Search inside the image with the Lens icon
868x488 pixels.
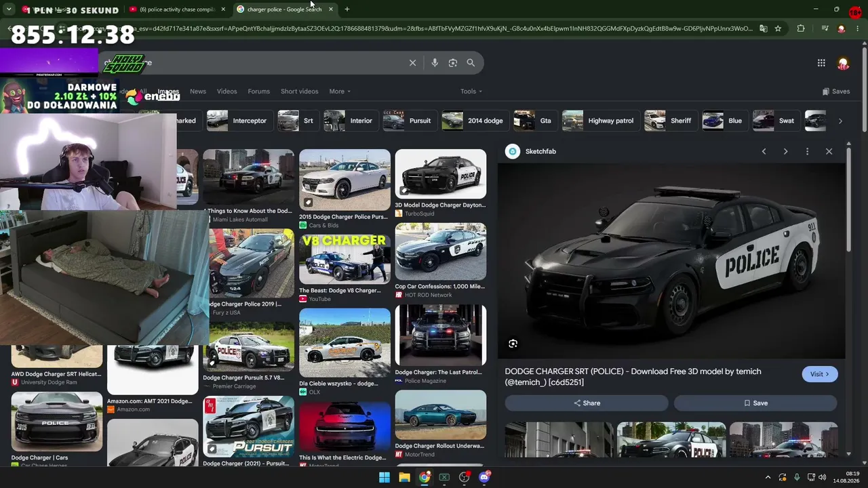(513, 344)
